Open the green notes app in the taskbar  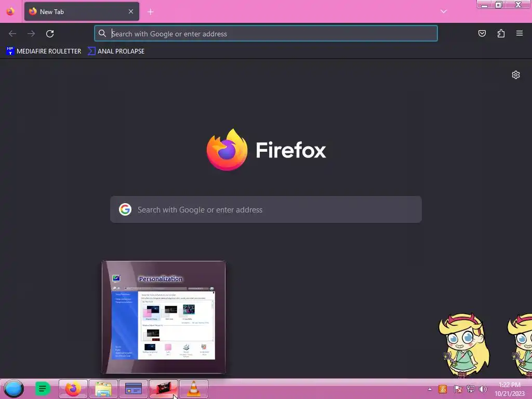click(x=43, y=389)
